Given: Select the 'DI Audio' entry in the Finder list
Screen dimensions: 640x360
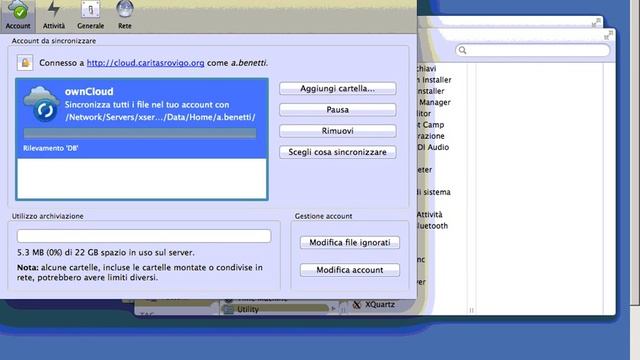Looking at the screenshot, I should pos(433,147).
